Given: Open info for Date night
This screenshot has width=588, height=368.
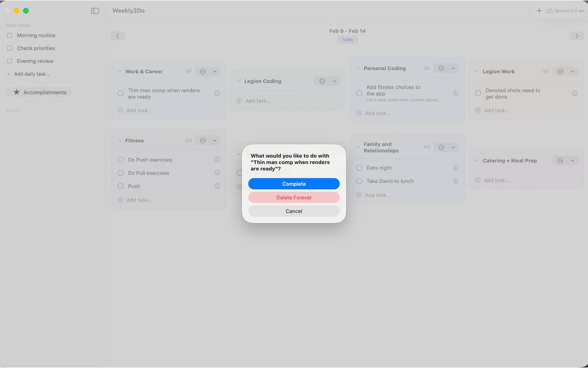Looking at the screenshot, I should (456, 168).
